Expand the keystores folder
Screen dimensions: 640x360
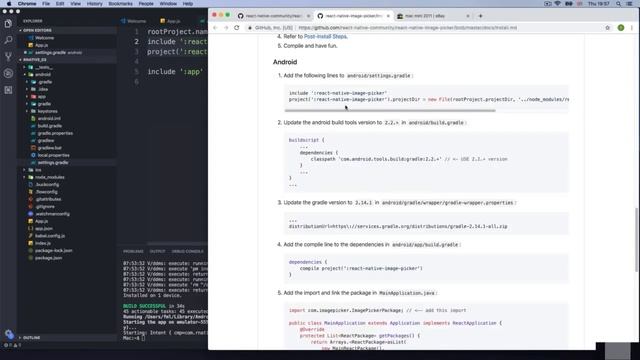47,111
